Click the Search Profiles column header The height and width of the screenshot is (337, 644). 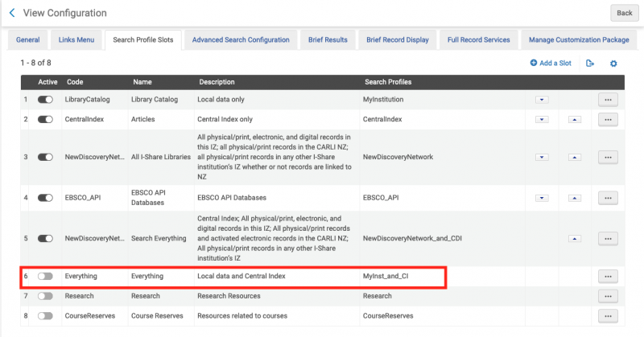[x=388, y=82]
